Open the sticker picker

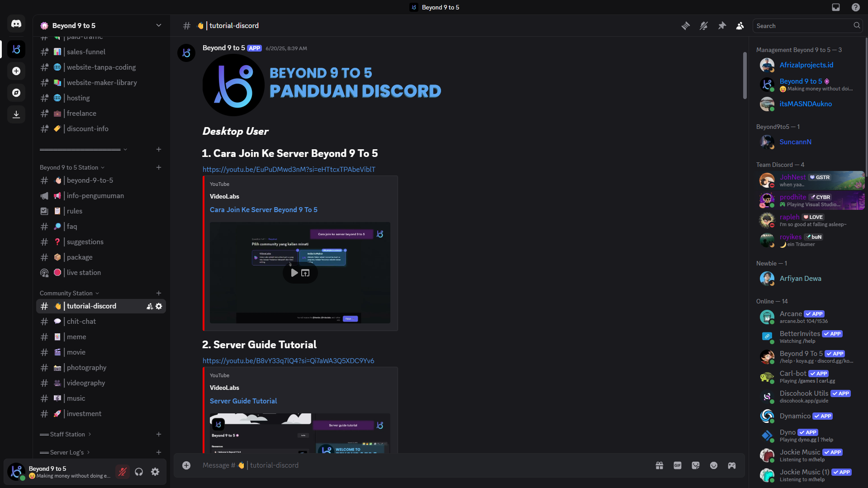tap(696, 465)
